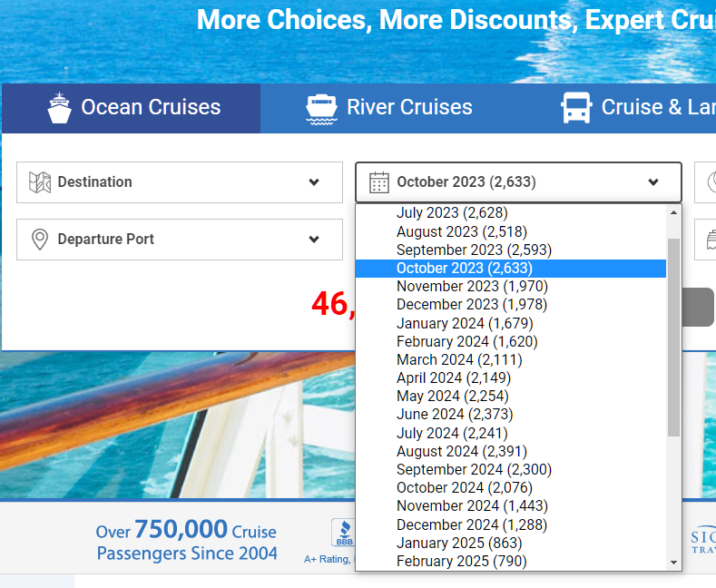The width and height of the screenshot is (716, 588).
Task: Click the River Cruises boat icon
Action: pos(321,109)
